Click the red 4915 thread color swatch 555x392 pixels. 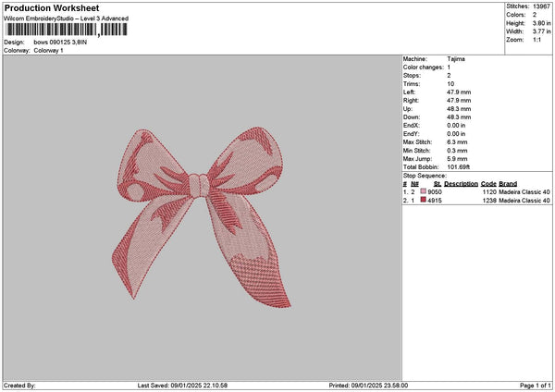point(424,200)
